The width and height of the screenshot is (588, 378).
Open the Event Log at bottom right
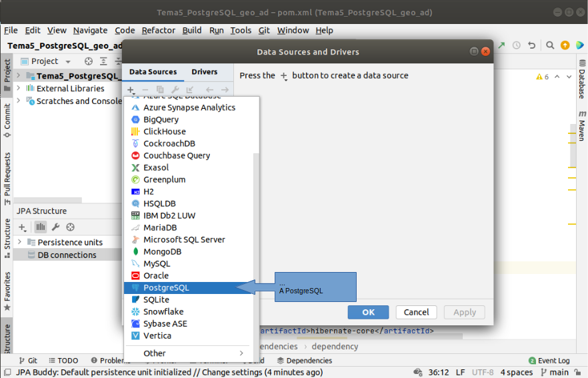click(x=549, y=361)
